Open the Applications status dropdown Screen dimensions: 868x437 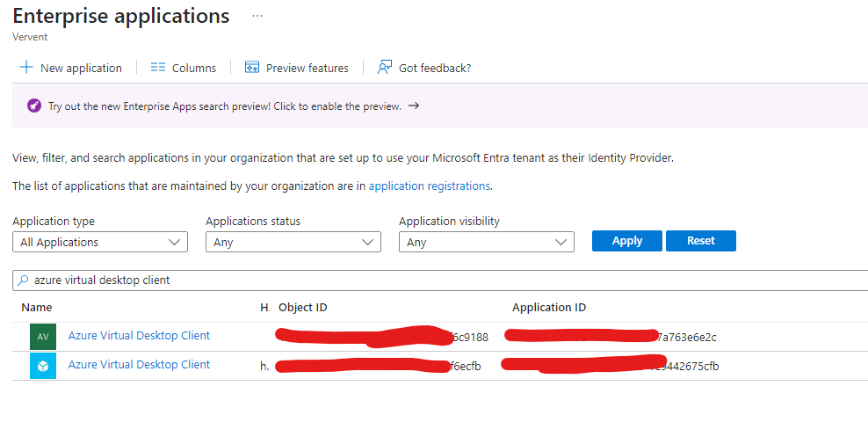pos(293,242)
